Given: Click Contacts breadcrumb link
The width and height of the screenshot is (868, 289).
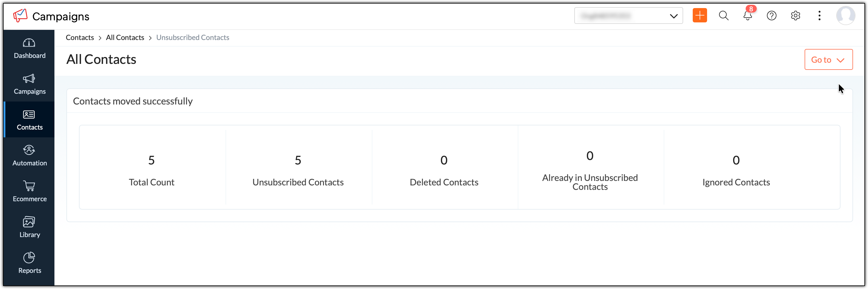Looking at the screenshot, I should 80,37.
